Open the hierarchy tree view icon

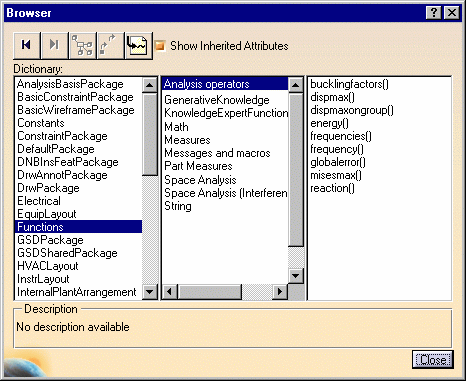82,45
